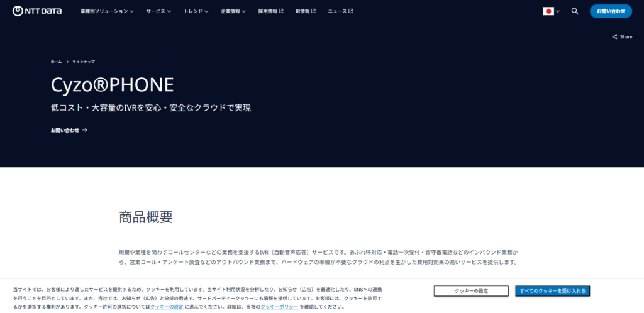Click the breadcrumb chevron separator after ホーム
This screenshot has width=644, height=313.
[67, 62]
